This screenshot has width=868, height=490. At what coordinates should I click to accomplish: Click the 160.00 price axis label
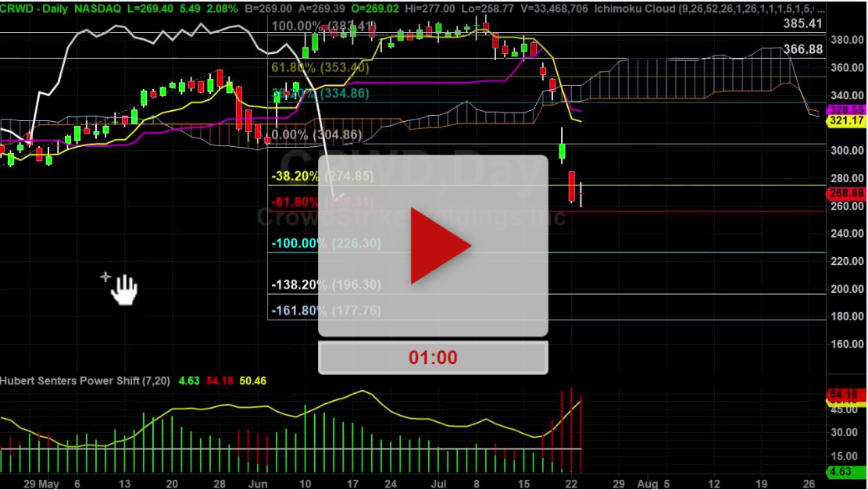(847, 344)
